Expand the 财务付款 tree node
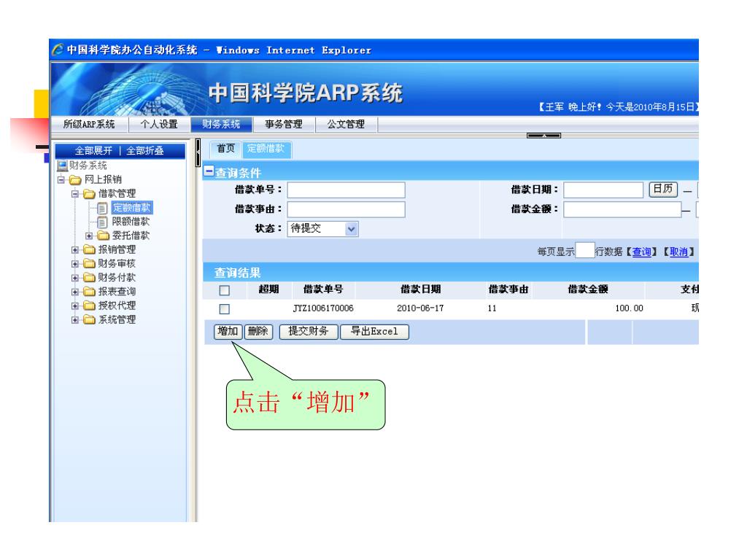 coord(75,278)
